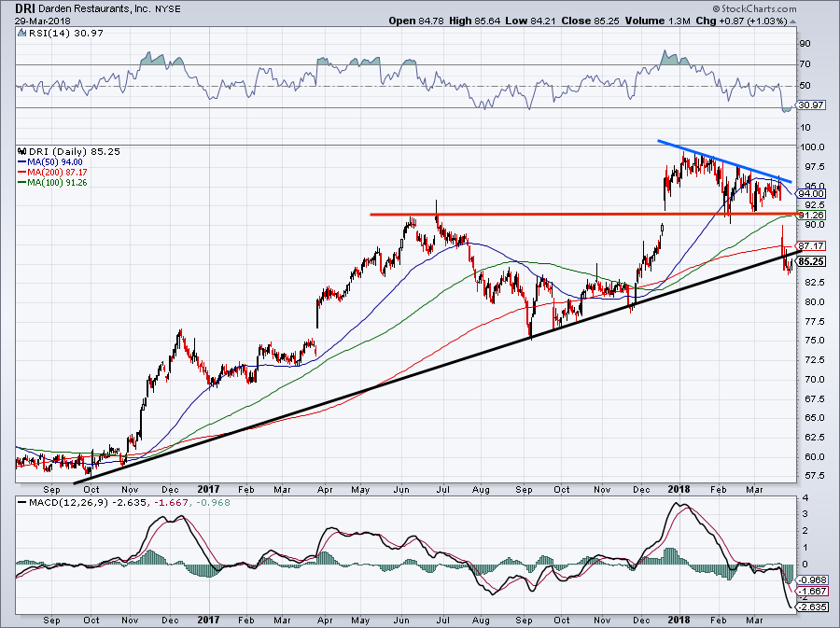The width and height of the screenshot is (840, 628).
Task: Click the 30.97 RSI value tag
Action: point(810,105)
